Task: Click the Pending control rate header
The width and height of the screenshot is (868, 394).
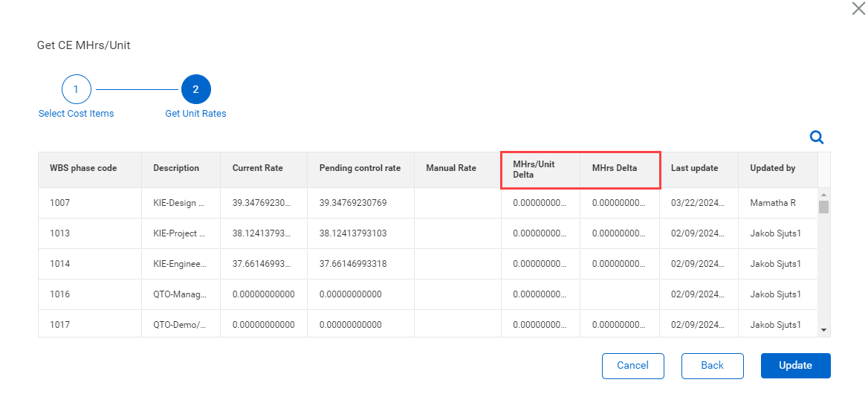Action: pos(360,168)
